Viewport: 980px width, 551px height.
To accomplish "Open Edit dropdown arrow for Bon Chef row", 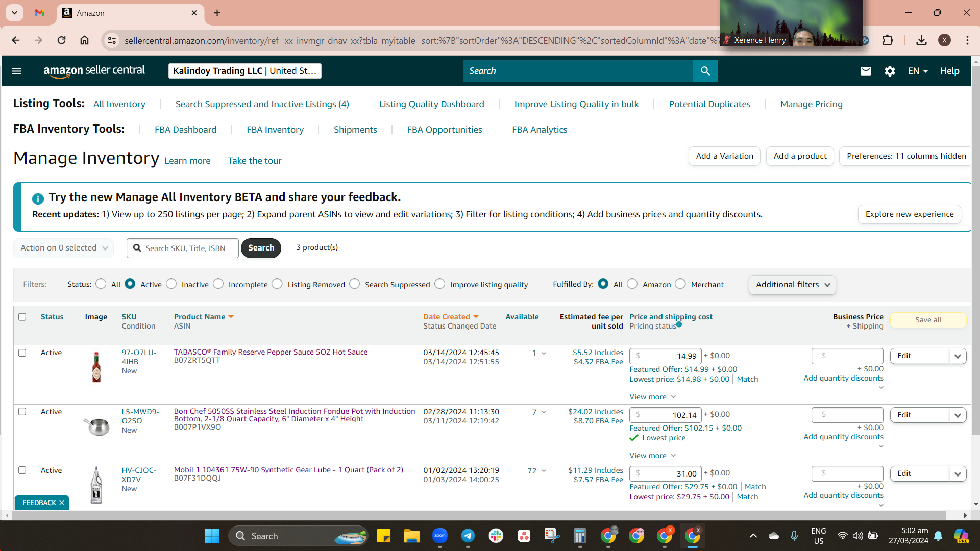I will click(x=958, y=415).
